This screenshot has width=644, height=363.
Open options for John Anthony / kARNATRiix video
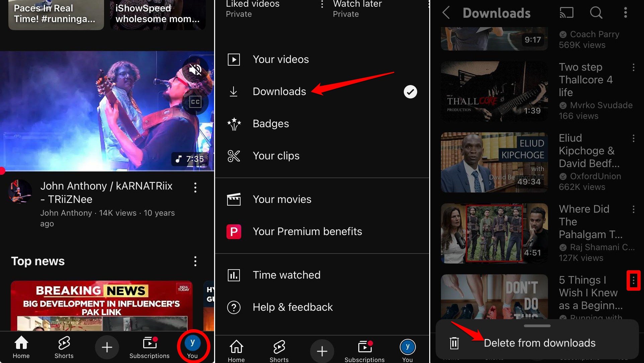[195, 188]
